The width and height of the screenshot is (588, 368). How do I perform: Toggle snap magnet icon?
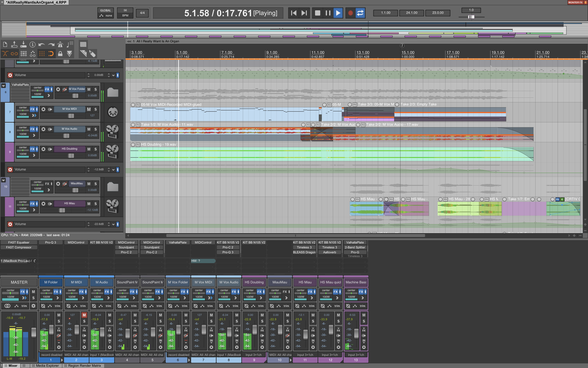(x=51, y=54)
